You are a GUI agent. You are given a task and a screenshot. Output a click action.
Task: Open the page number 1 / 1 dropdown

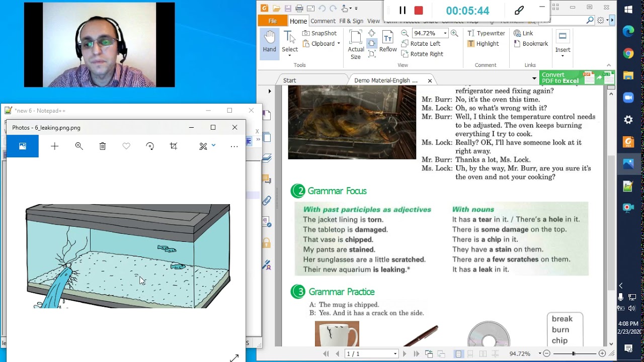pyautogui.click(x=395, y=354)
